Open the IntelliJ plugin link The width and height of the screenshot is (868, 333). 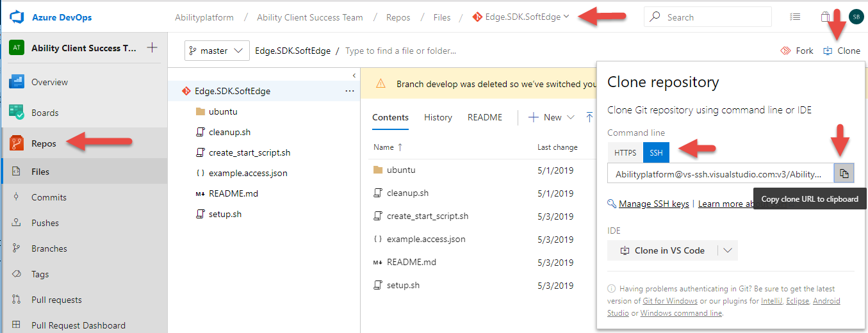pos(773,301)
